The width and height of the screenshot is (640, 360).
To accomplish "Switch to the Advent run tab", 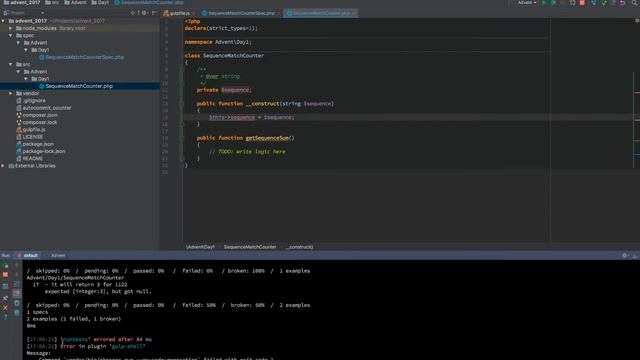I will (58, 256).
